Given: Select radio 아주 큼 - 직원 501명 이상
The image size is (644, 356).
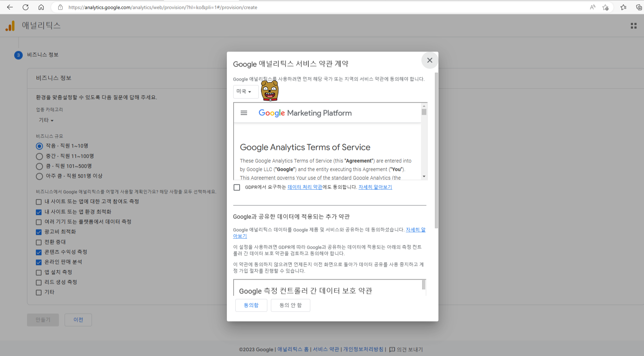Looking at the screenshot, I should click(39, 176).
